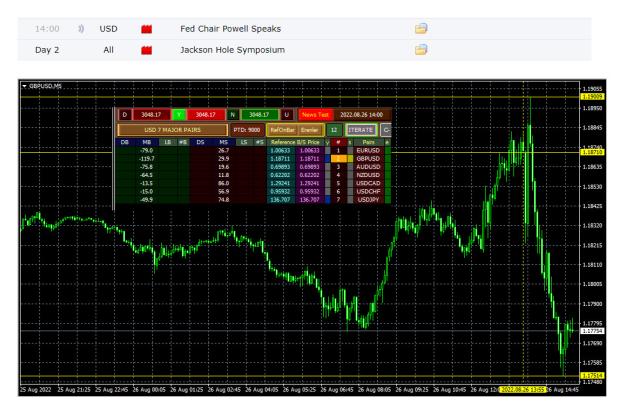625x415 pixels.
Task: Click the Pairs column header
Action: [368, 142]
